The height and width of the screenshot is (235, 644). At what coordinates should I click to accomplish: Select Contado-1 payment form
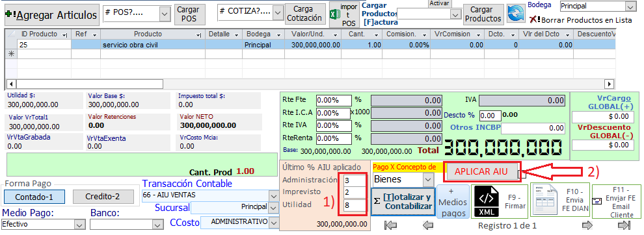coord(34,197)
